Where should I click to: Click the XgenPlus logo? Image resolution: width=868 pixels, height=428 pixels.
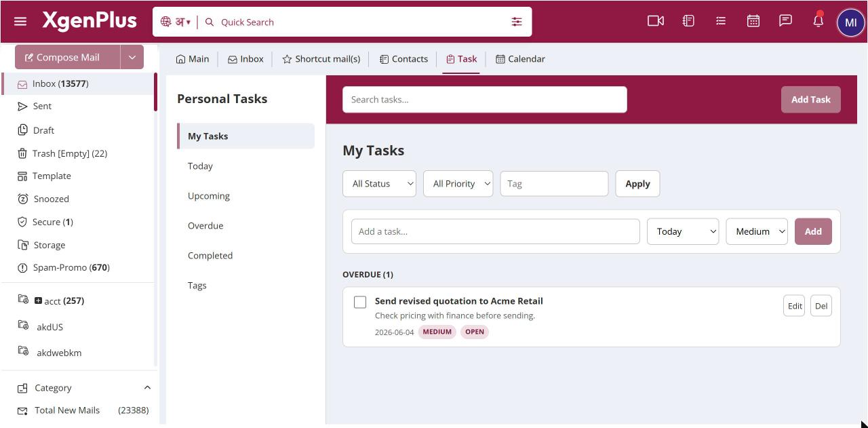point(90,21)
